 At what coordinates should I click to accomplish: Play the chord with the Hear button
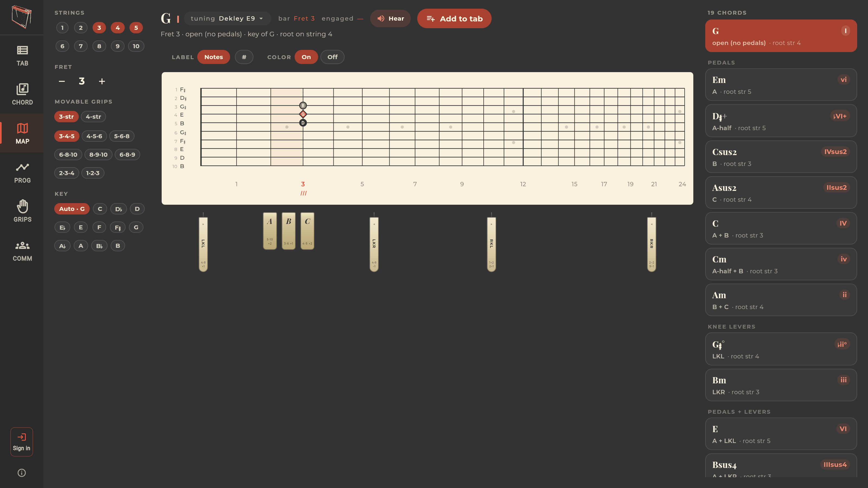pos(390,18)
